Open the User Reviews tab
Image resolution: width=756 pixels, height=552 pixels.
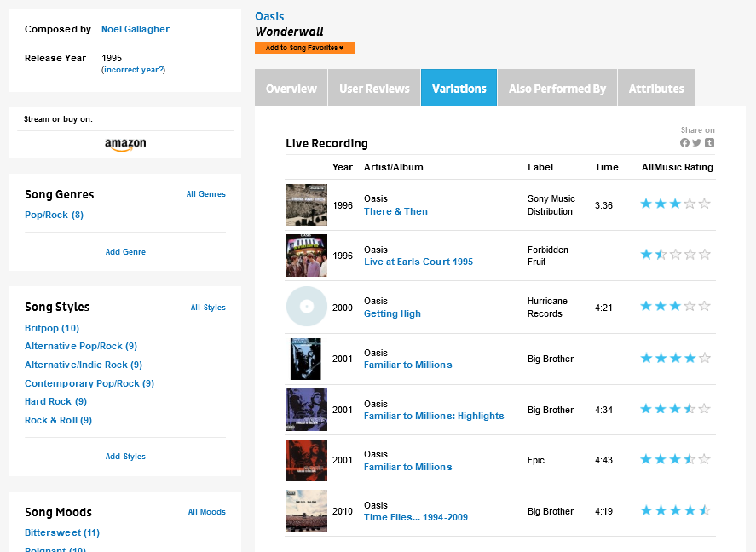pyautogui.click(x=374, y=89)
